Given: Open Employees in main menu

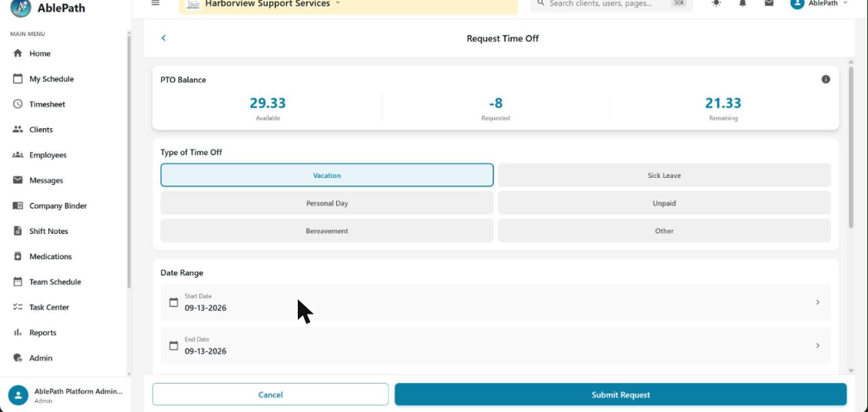Looking at the screenshot, I should point(48,155).
